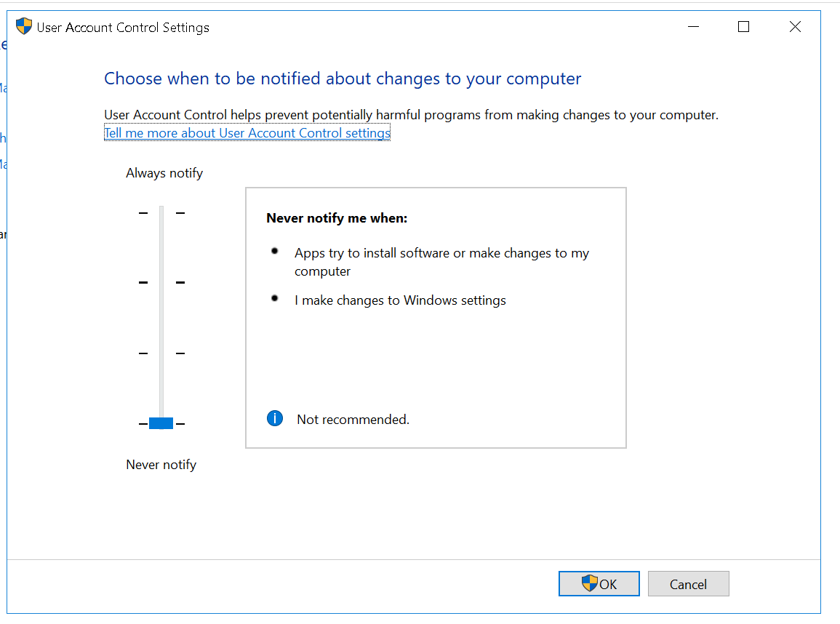Click the 'Not recommended.' text
Screen dimensions: 840x624
tap(353, 420)
